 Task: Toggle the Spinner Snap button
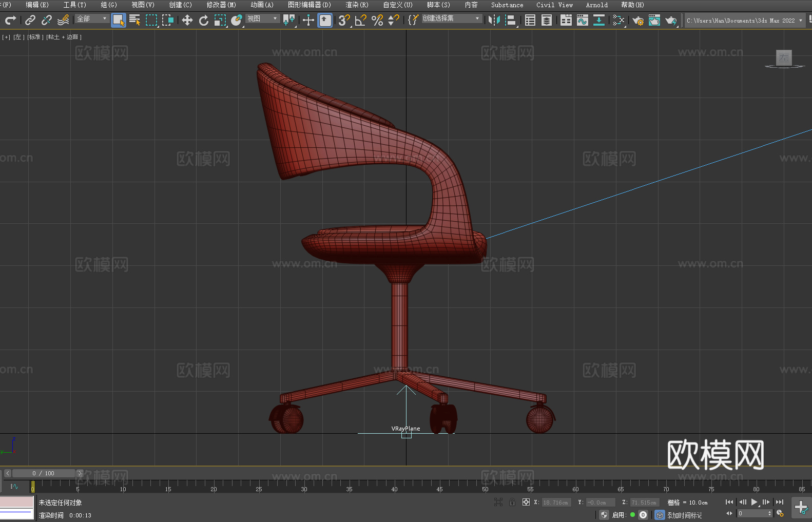point(394,20)
